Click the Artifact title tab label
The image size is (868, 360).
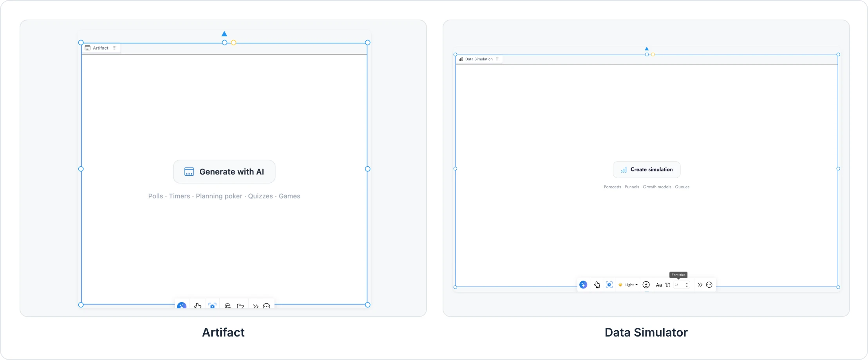[100, 48]
